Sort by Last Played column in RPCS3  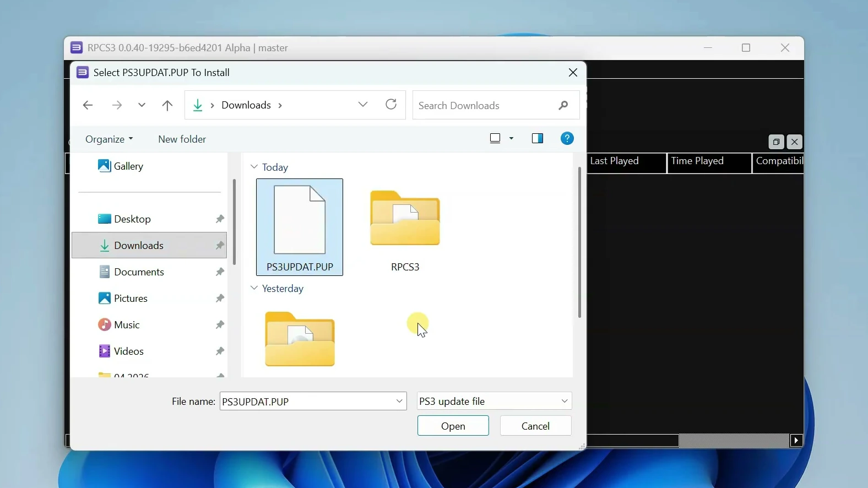coord(627,162)
